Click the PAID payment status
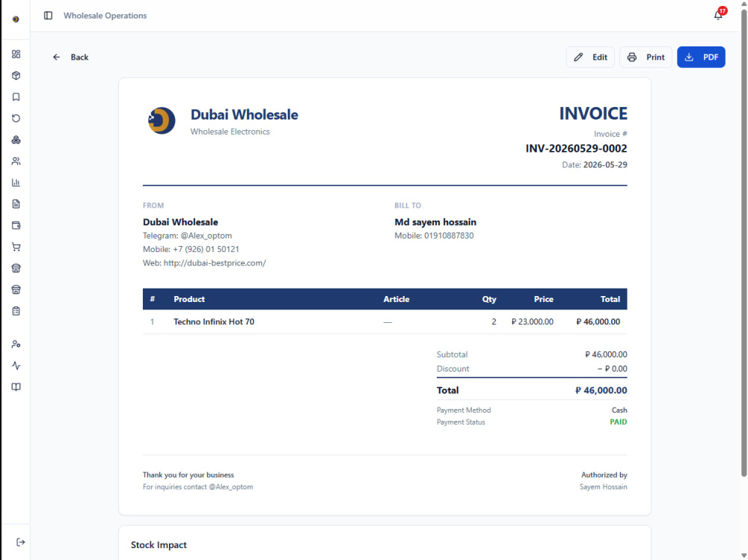The width and height of the screenshot is (748, 560). (x=619, y=422)
